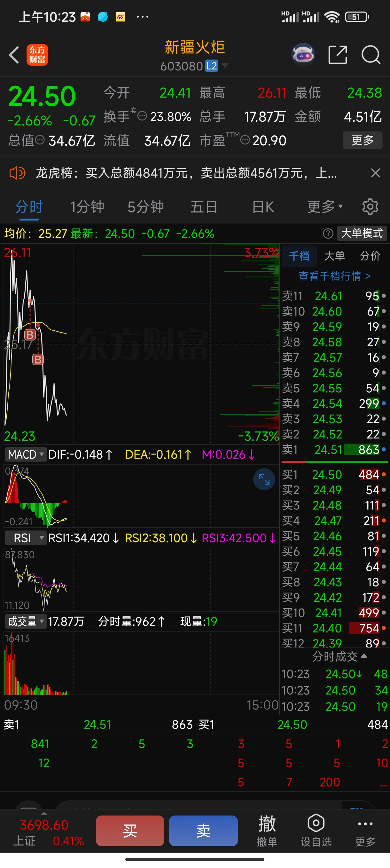Select 买10 24.41 order row
Viewport: 390px width, 868px height.
[x=334, y=613]
